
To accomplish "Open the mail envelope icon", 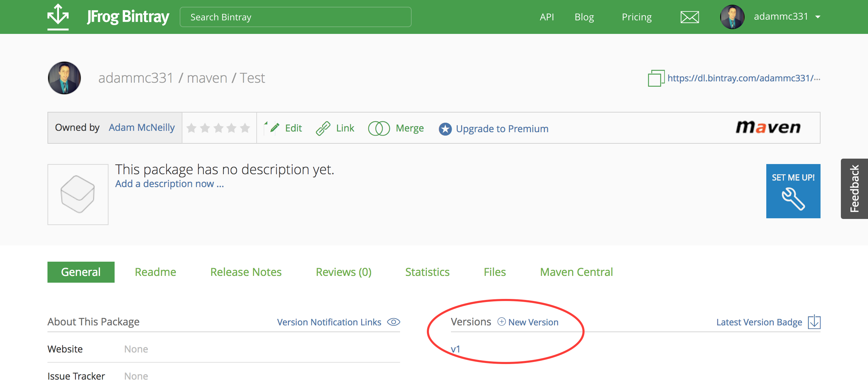I will pos(690,17).
